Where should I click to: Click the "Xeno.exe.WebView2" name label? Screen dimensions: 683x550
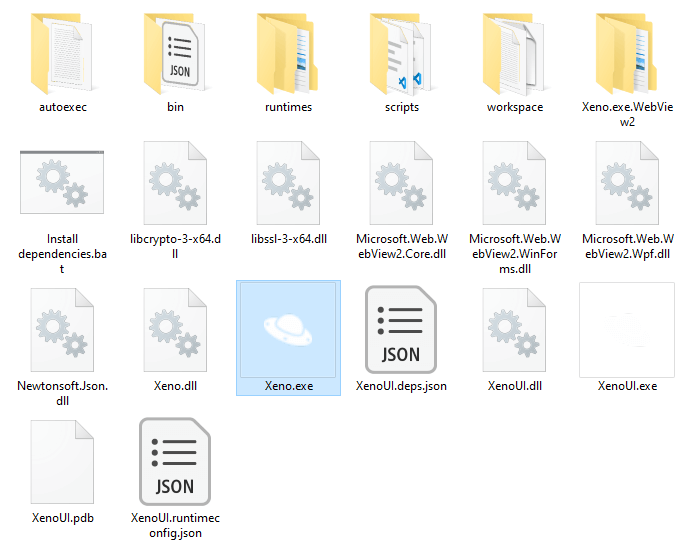pyautogui.click(x=627, y=114)
